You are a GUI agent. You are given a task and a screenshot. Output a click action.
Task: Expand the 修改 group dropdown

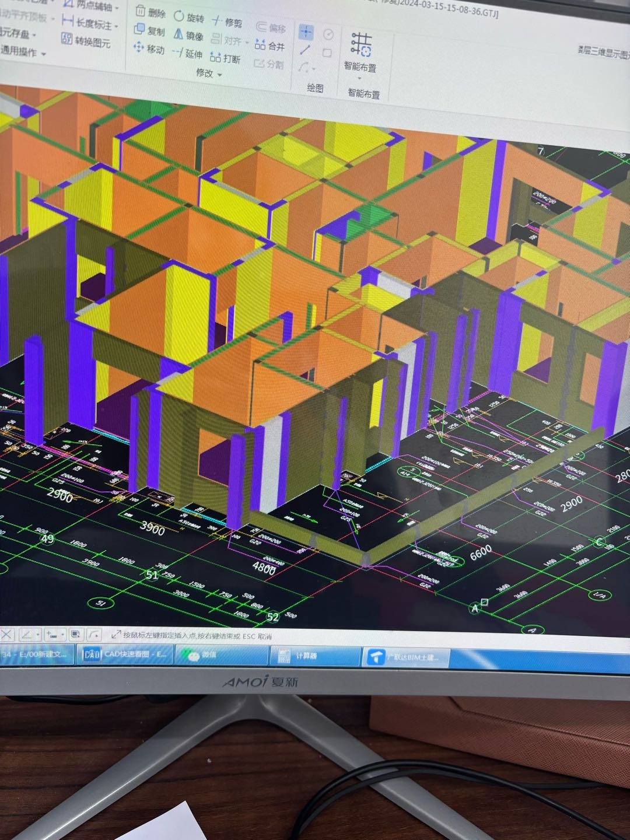pos(220,75)
